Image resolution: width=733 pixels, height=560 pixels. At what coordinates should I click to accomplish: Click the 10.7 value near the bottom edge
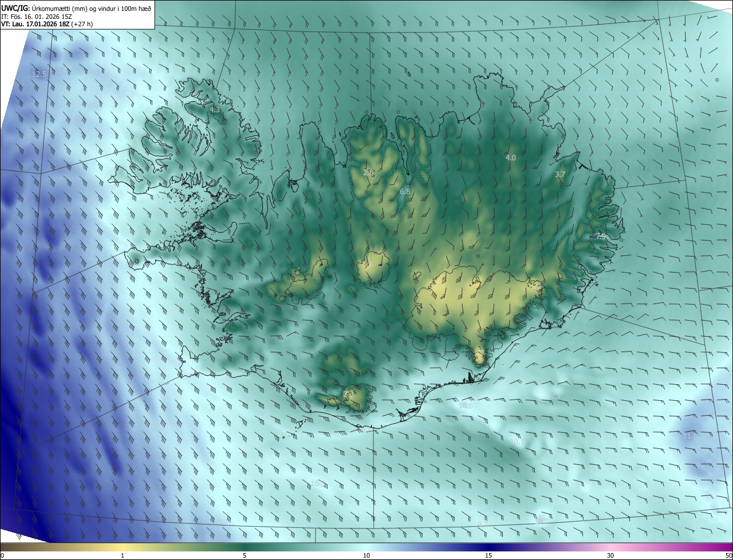point(541,521)
